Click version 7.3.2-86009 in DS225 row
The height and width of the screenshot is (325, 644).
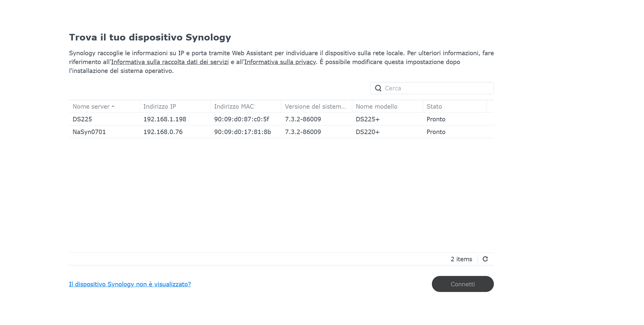303,119
